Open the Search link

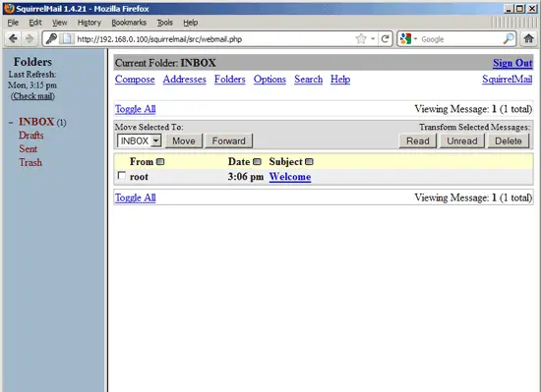(309, 80)
